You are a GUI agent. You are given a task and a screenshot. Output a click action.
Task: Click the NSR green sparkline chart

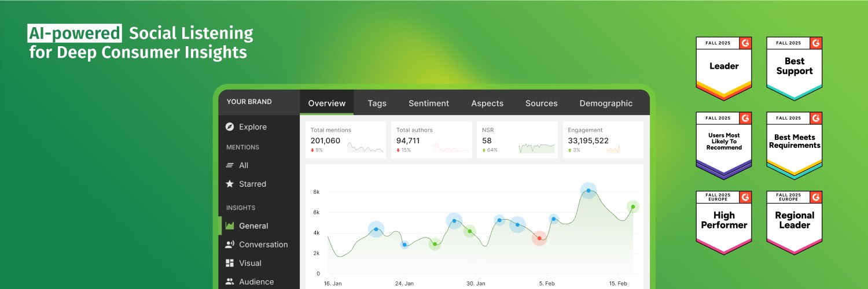point(536,148)
